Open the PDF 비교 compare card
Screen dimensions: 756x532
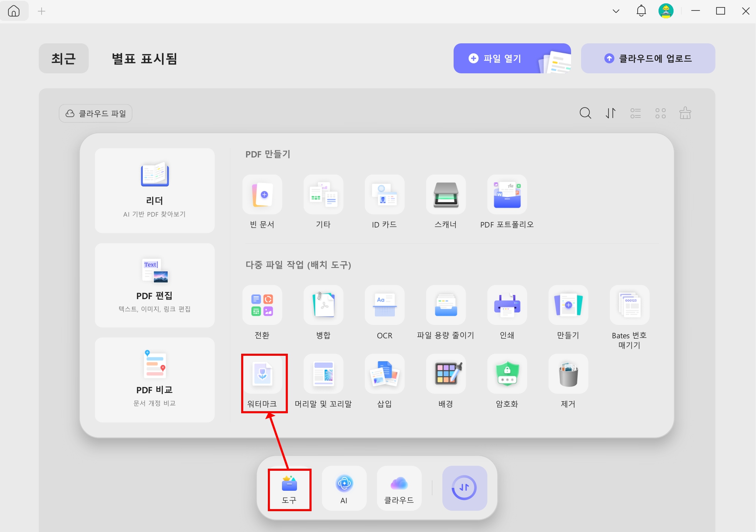pos(155,380)
